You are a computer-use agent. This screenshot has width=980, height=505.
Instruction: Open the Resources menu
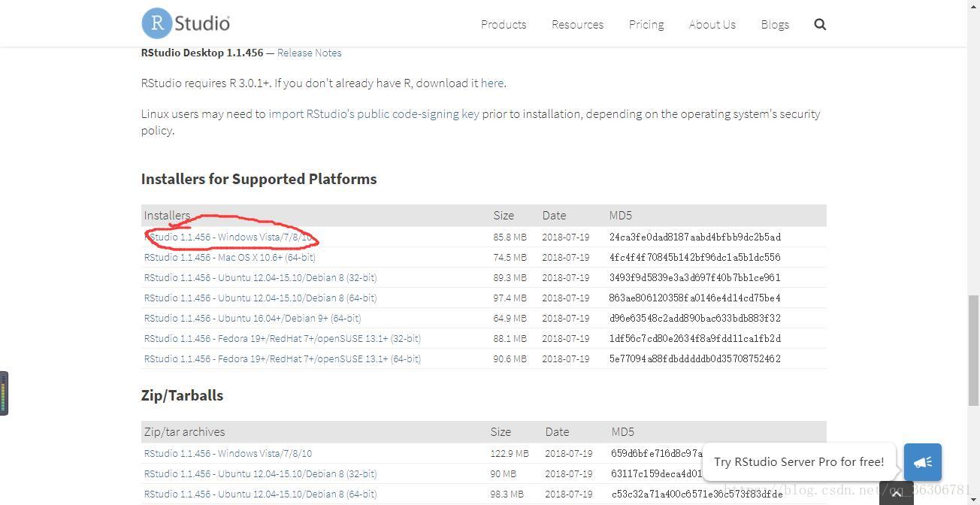577,24
